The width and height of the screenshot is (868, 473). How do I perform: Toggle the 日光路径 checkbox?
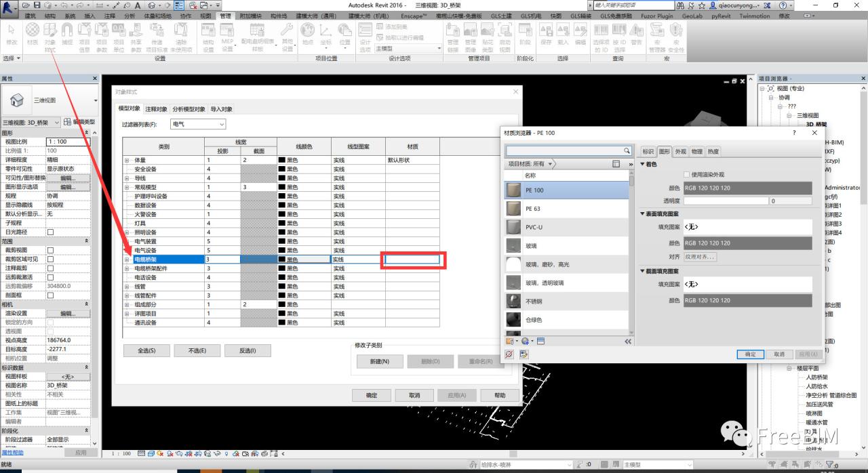point(50,232)
